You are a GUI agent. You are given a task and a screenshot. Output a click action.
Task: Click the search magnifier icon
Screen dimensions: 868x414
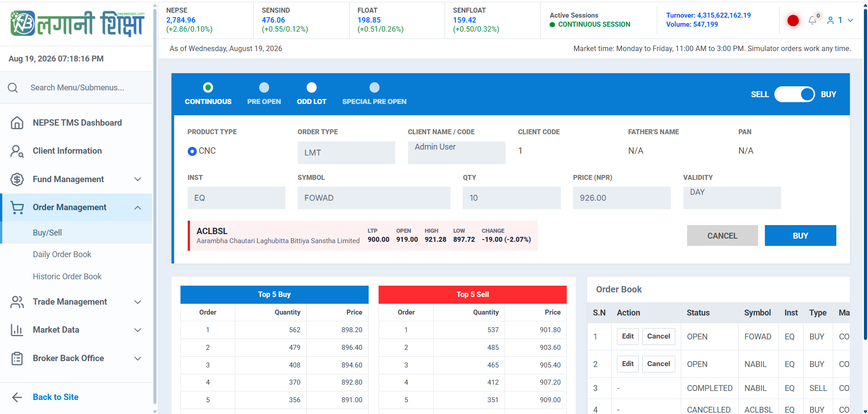click(13, 88)
